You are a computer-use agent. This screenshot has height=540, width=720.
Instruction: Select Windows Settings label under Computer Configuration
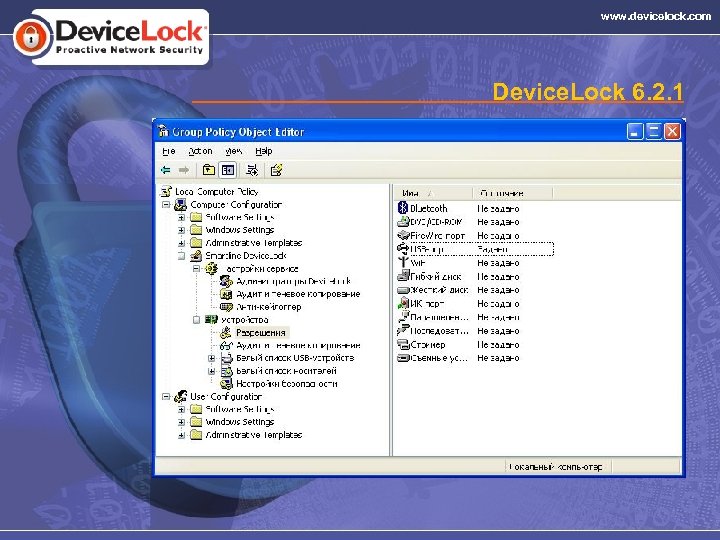[x=240, y=230]
